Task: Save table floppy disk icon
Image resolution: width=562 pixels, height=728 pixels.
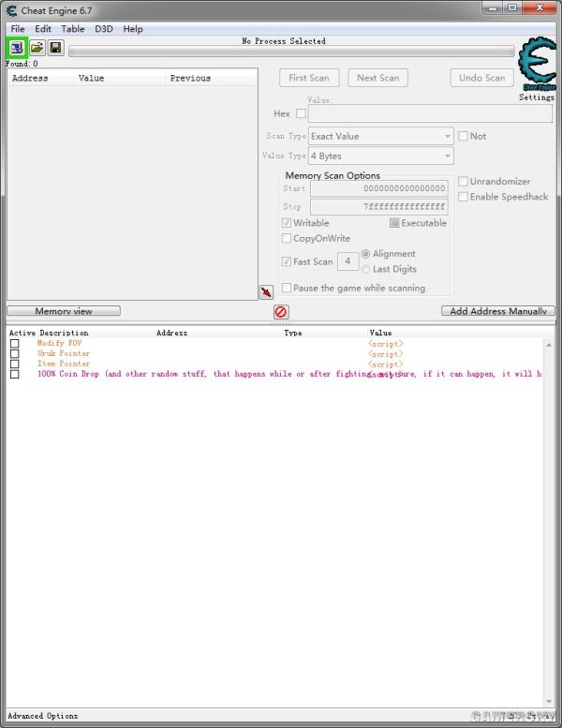Action: [x=55, y=48]
